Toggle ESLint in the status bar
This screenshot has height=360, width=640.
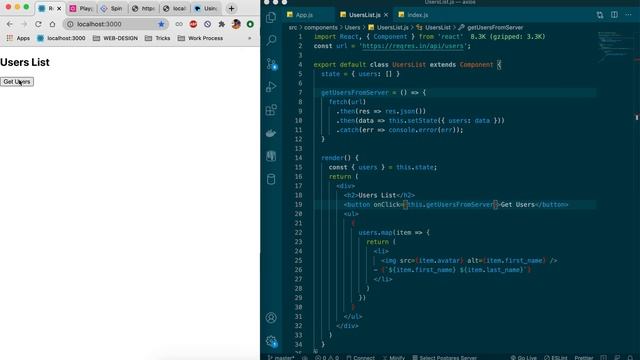click(556, 358)
